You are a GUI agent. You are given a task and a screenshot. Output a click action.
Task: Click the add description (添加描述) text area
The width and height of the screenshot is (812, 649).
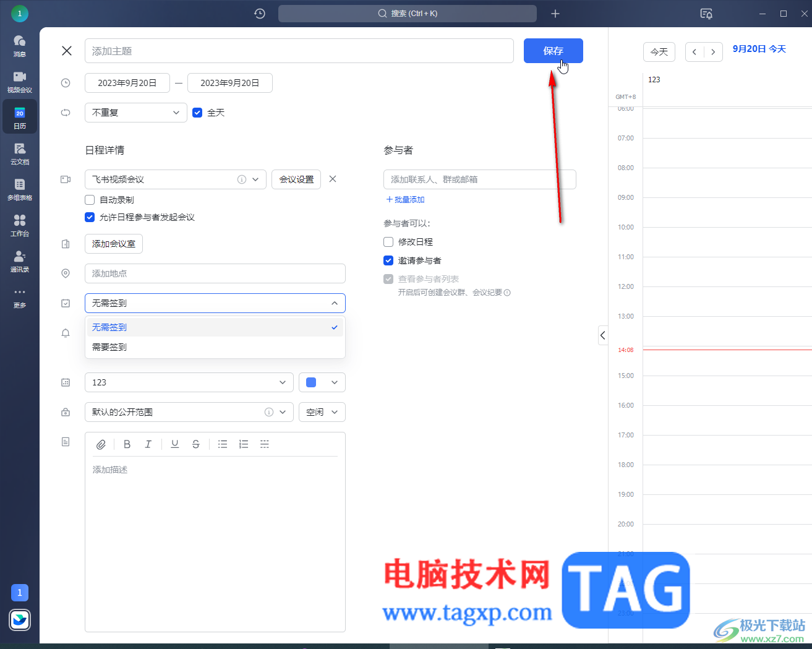tap(215, 544)
